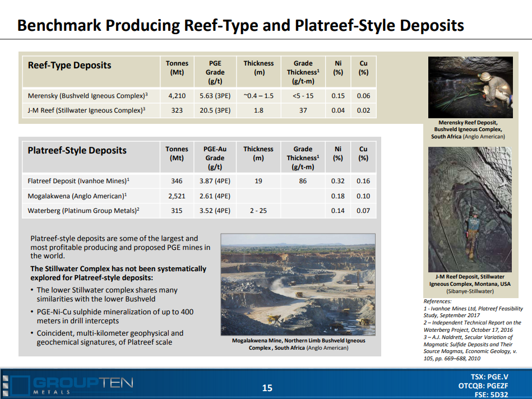This screenshot has height=399, width=532.
Task: Select the Platreef-Style Deposits table heading
Action: coord(77,150)
